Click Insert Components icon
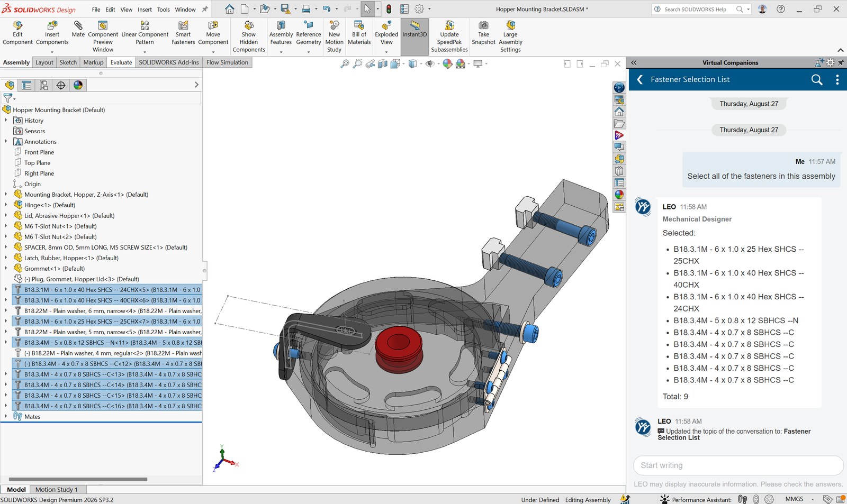The width and height of the screenshot is (847, 504). (x=52, y=25)
